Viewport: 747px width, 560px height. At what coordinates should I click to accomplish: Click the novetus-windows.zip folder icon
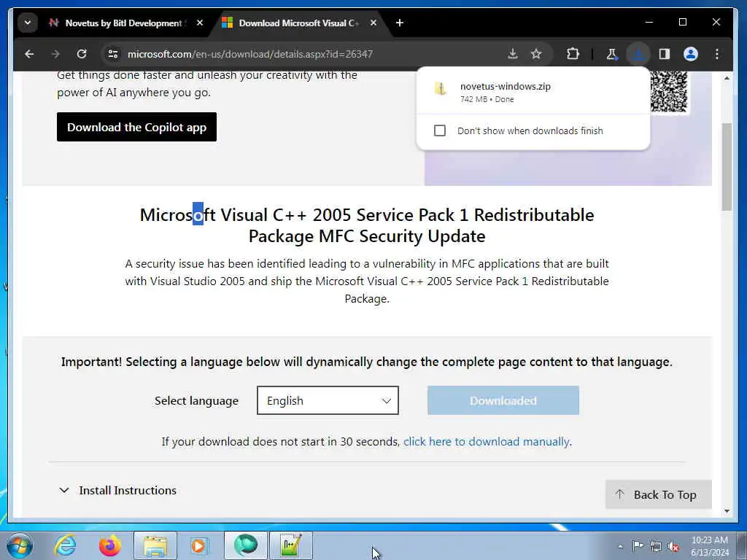[x=441, y=88]
